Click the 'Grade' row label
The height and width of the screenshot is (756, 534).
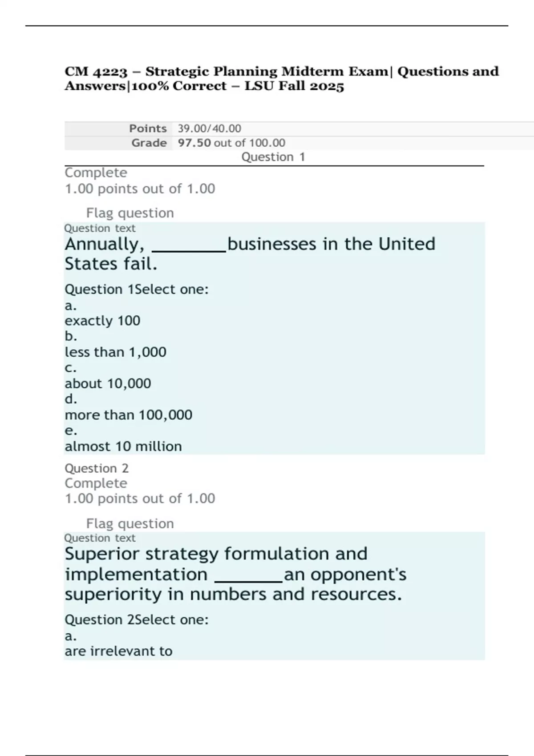pyautogui.click(x=149, y=143)
